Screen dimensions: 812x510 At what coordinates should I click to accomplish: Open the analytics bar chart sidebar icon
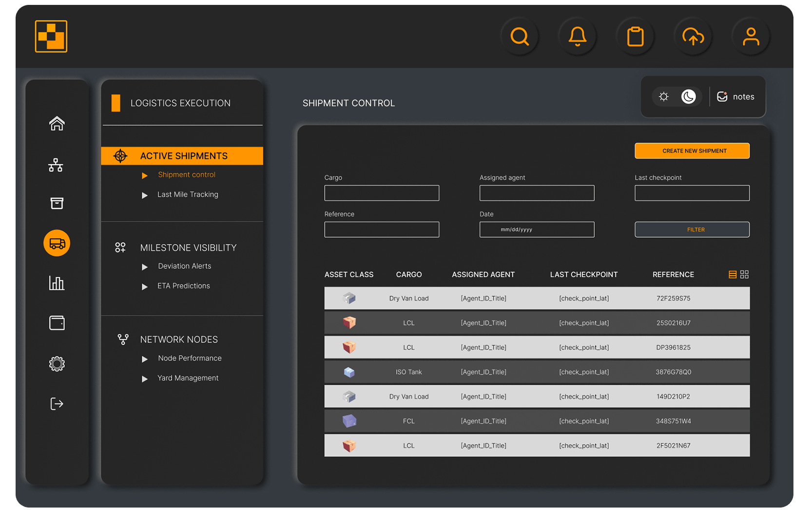[57, 283]
